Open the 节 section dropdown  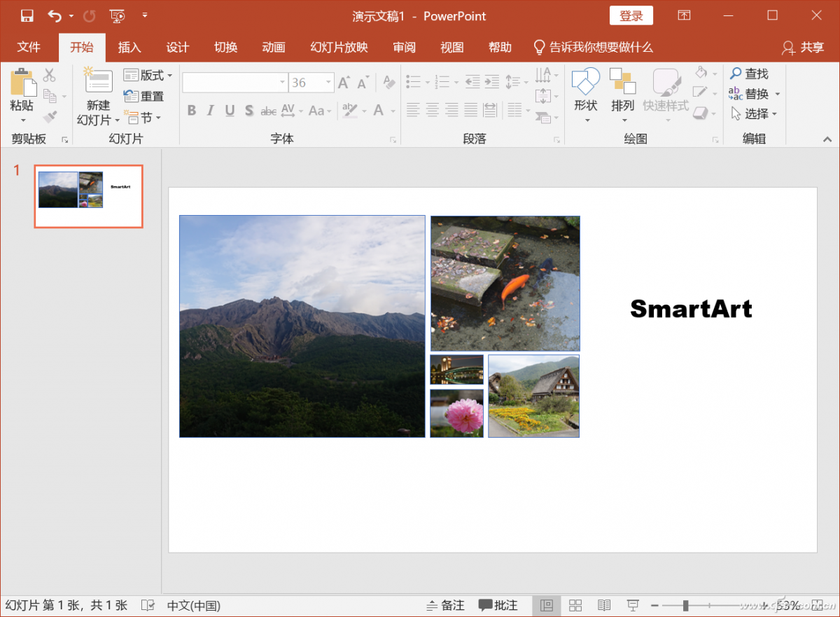143,117
